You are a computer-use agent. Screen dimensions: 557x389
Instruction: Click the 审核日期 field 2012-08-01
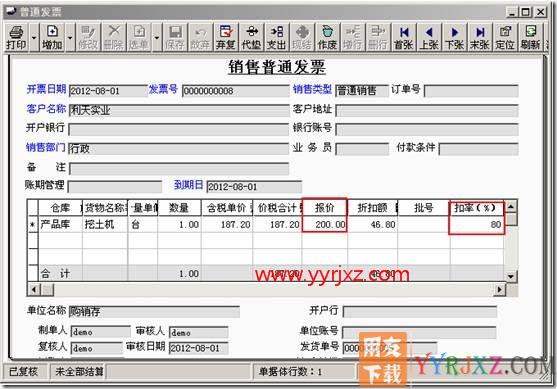pyautogui.click(x=199, y=348)
